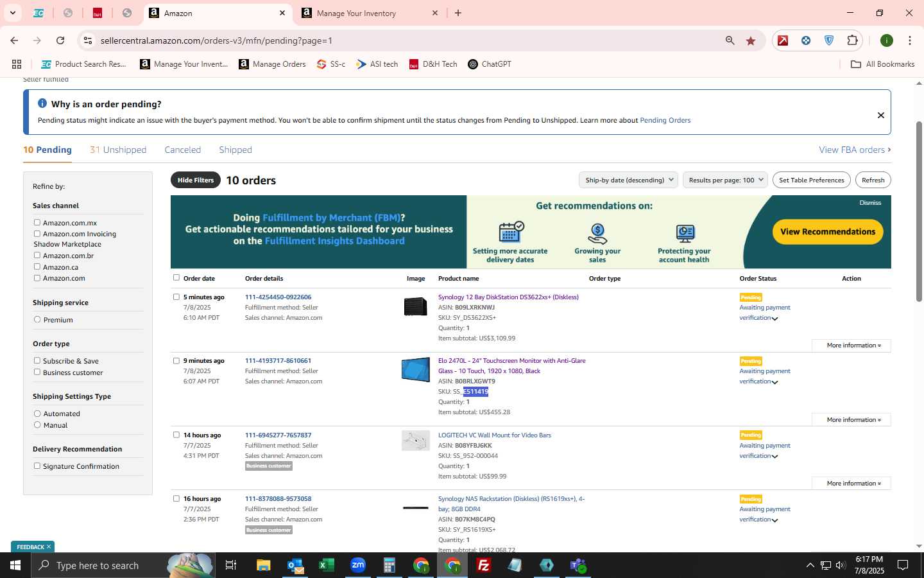This screenshot has height=578, width=924.
Task: Click the page's vertical scrollbar
Action: tap(919, 212)
